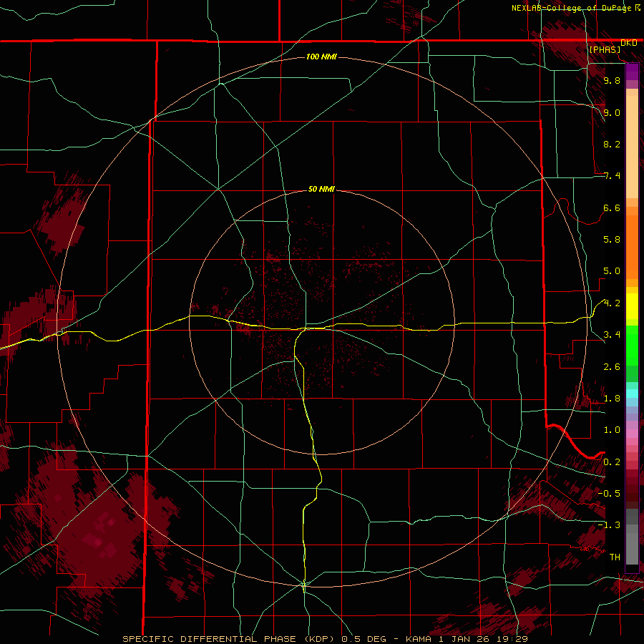This screenshot has width=644, height=644.
Task: Click the 8.2 scale value
Action: point(612,144)
